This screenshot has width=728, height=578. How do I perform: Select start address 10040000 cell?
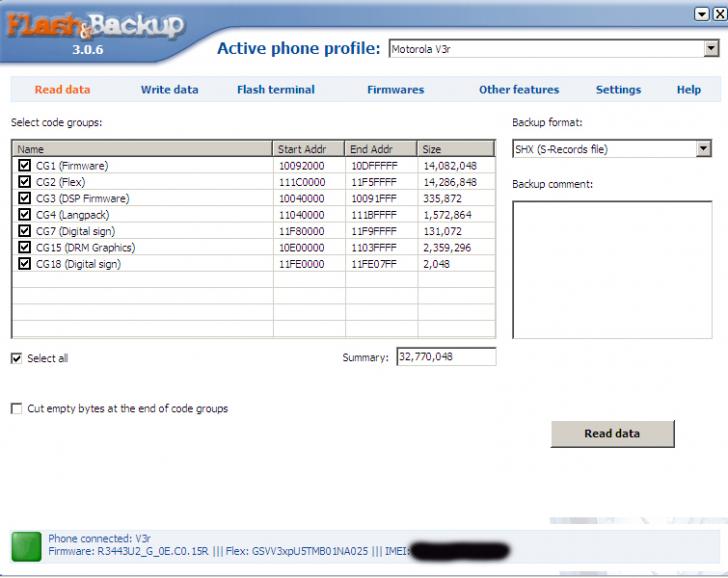tap(302, 198)
